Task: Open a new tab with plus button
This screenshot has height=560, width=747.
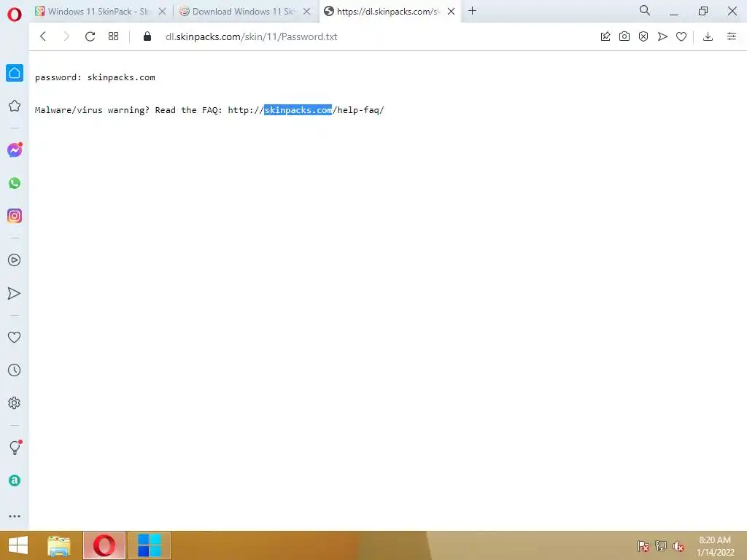Action: click(472, 10)
